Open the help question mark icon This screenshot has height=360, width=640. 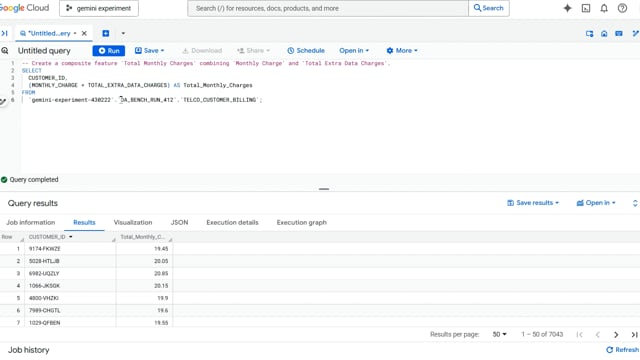point(622,8)
